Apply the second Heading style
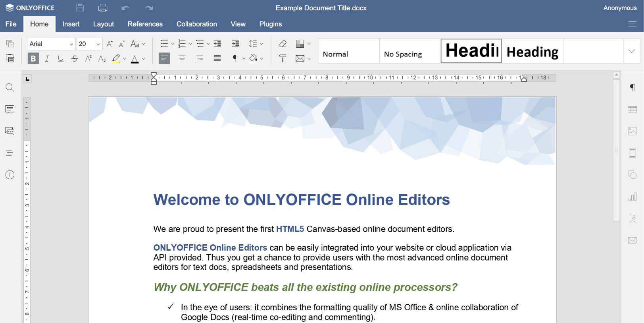 [x=533, y=51]
